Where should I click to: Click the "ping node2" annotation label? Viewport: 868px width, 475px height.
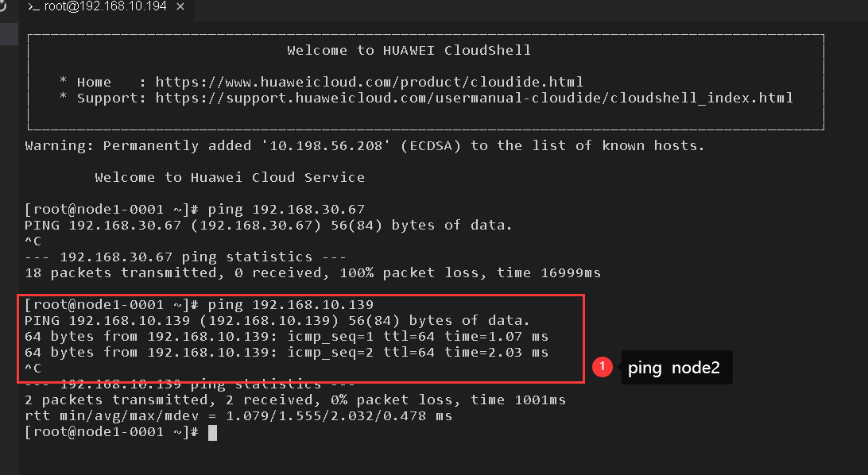(x=676, y=368)
